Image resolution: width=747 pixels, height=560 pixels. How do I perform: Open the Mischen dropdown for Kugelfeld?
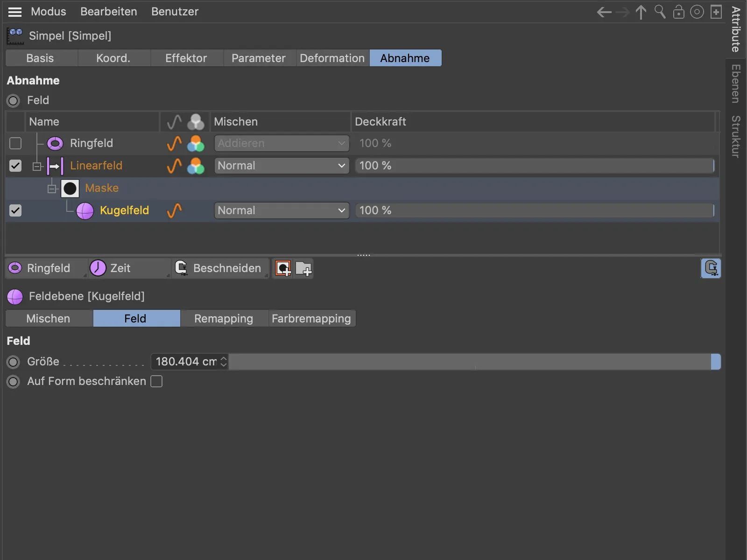[x=281, y=210]
